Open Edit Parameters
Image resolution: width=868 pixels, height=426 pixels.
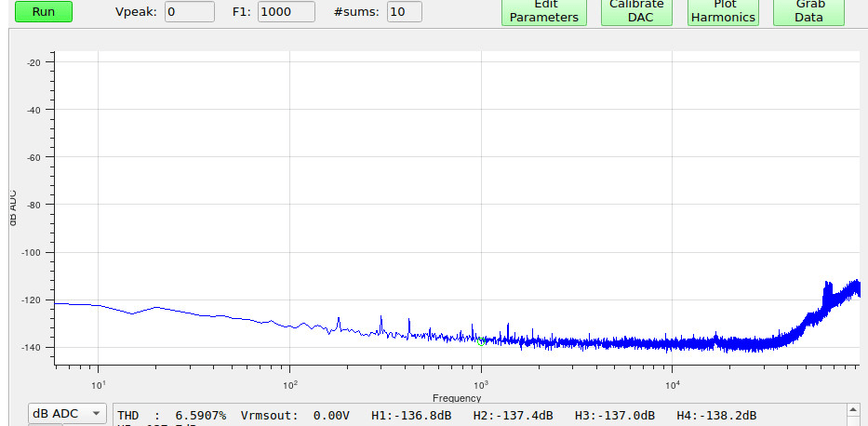[x=544, y=12]
